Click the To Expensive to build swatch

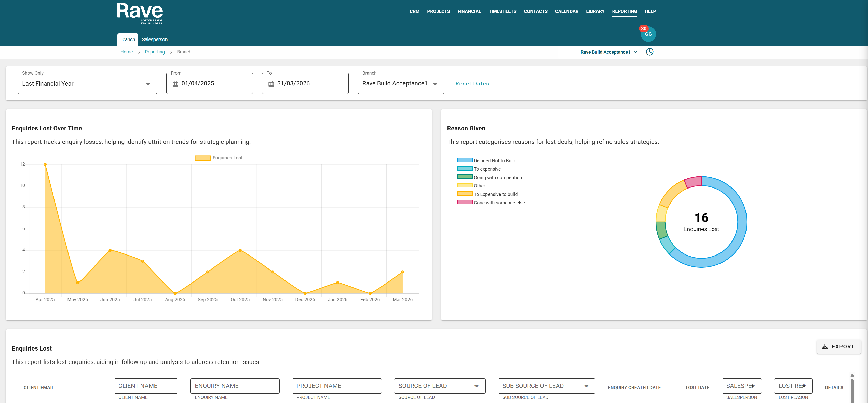coord(465,194)
